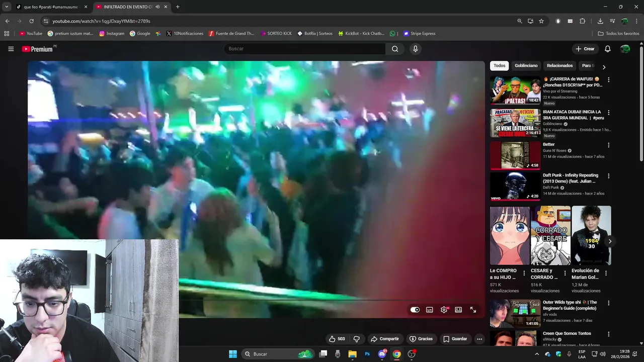Open options for Evolución de Marian Gol short
The width and height of the screenshot is (644, 362).
point(606,274)
